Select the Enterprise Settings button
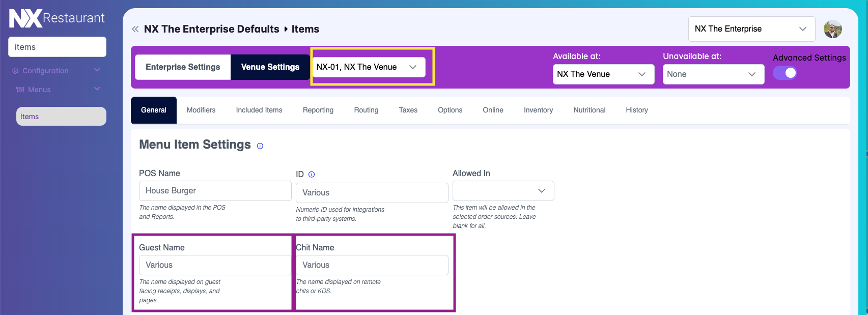Screen dimensions: 868x315 pyautogui.click(x=183, y=67)
